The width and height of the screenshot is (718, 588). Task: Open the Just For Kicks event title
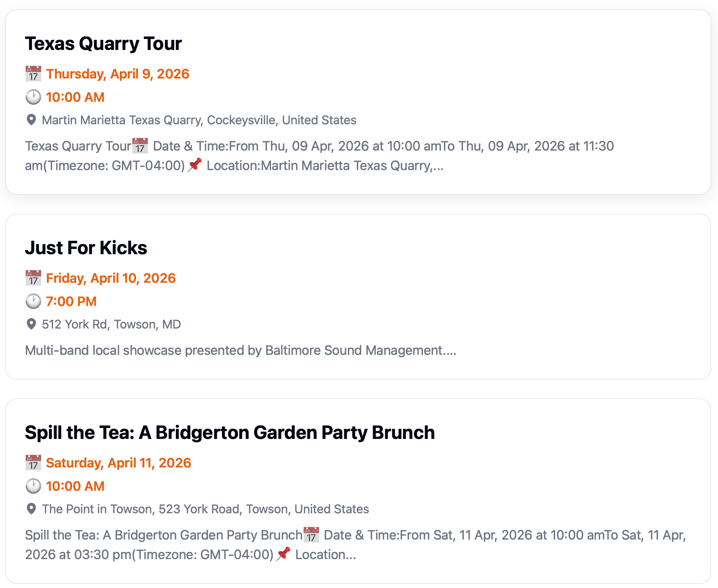pos(86,248)
